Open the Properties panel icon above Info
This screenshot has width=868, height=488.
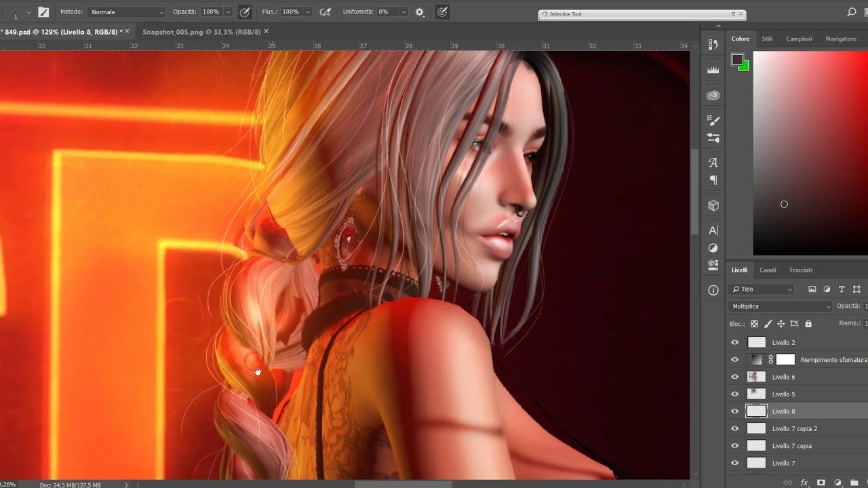click(x=713, y=264)
